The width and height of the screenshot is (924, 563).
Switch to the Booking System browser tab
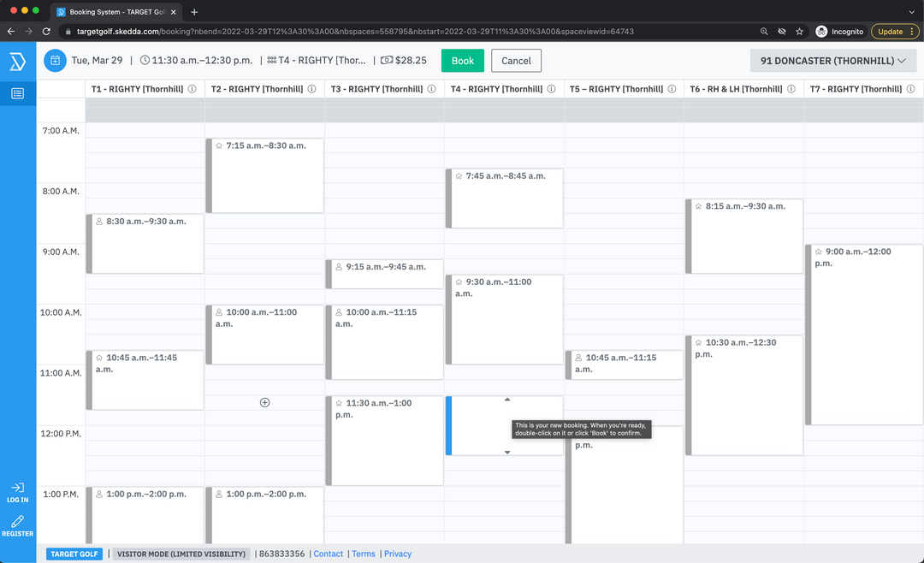(115, 12)
